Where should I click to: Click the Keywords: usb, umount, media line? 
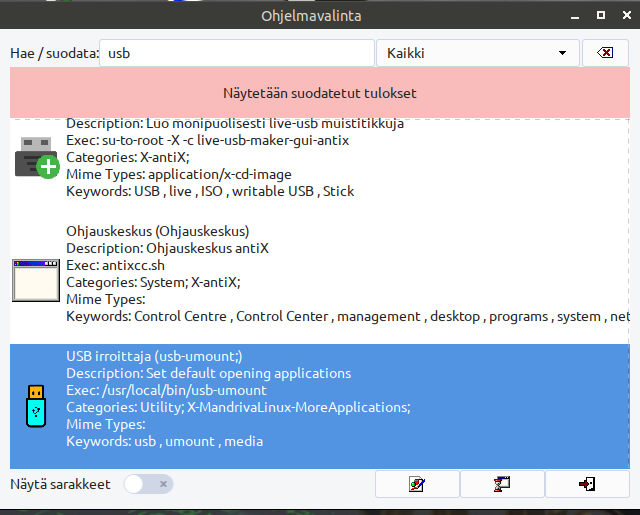[164, 441]
